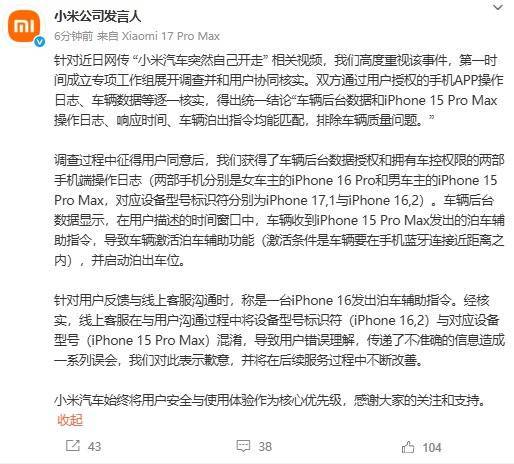Viewport: 514px width, 464px height.
Task: Click the repost share icon
Action: (x=73, y=446)
